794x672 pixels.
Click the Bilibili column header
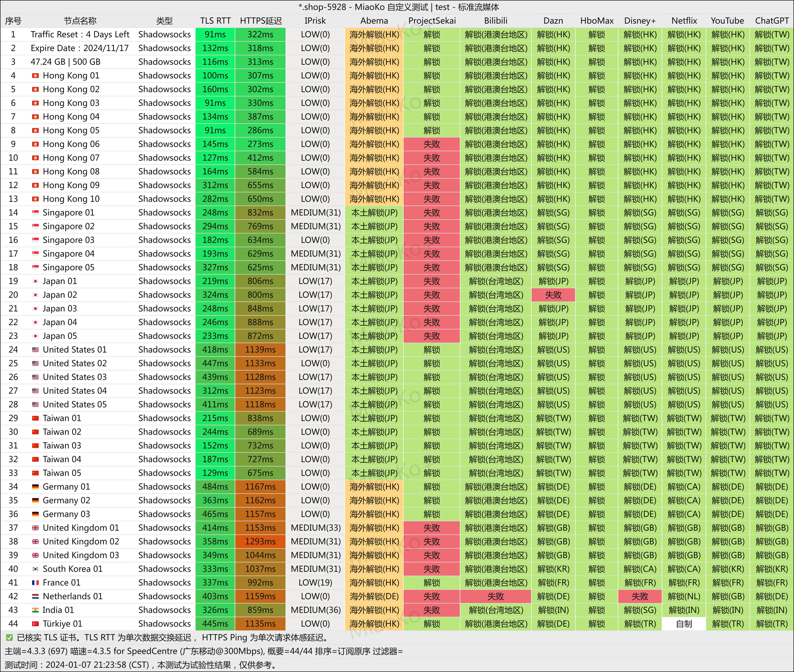[x=496, y=21]
